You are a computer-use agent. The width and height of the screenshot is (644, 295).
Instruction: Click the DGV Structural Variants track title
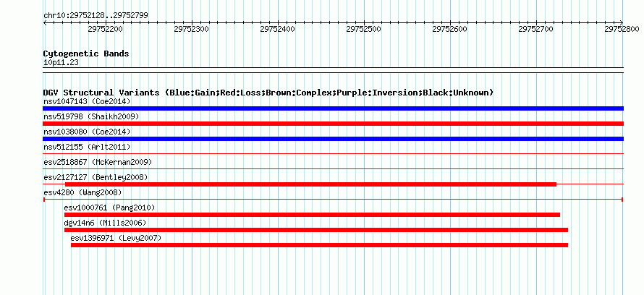pos(268,93)
